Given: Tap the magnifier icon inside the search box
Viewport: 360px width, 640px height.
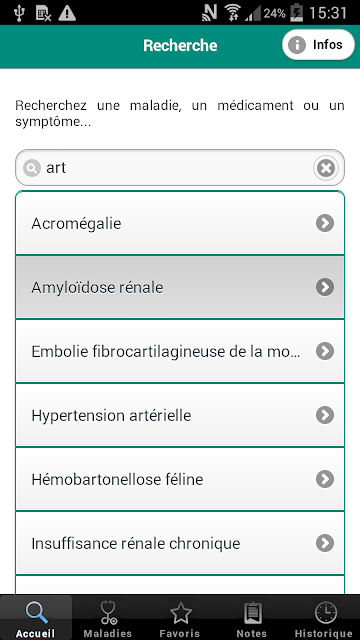Looking at the screenshot, I should point(32,168).
